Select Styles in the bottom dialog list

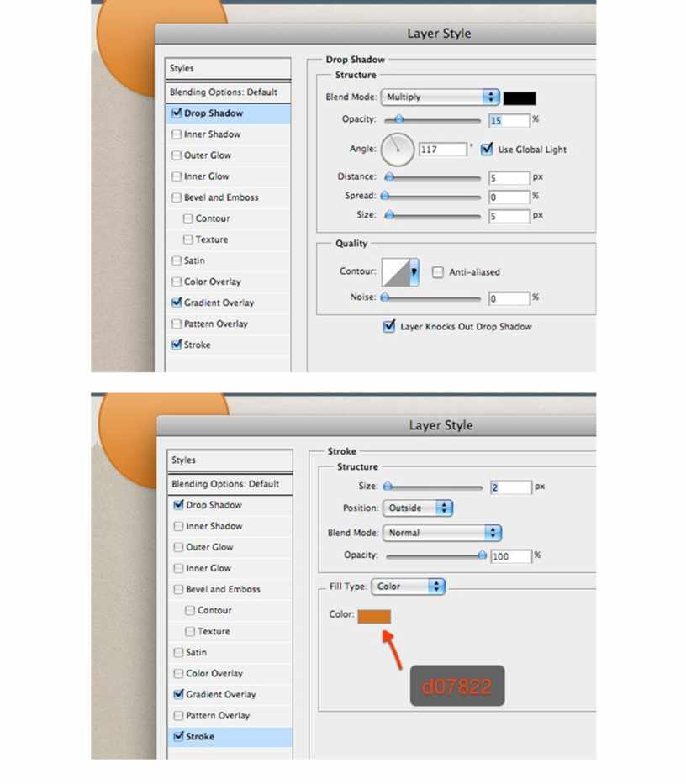click(x=230, y=460)
